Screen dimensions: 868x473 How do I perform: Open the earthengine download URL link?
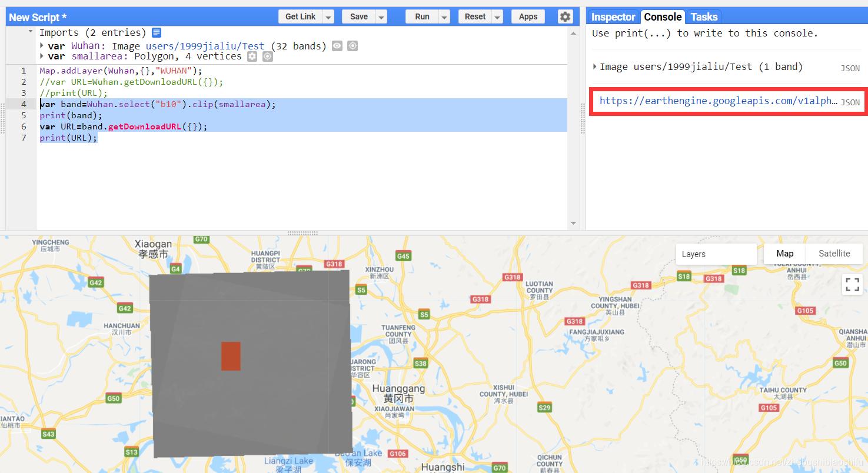(x=718, y=101)
